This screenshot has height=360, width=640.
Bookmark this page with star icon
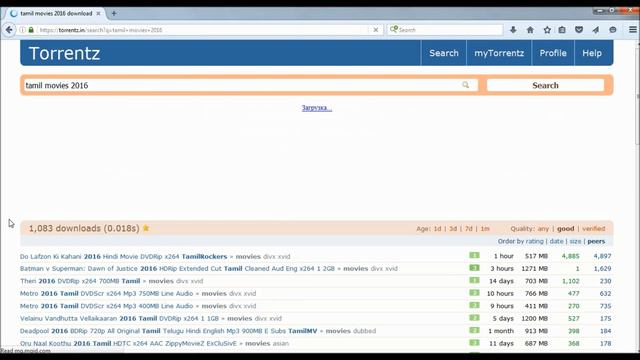[547, 30]
